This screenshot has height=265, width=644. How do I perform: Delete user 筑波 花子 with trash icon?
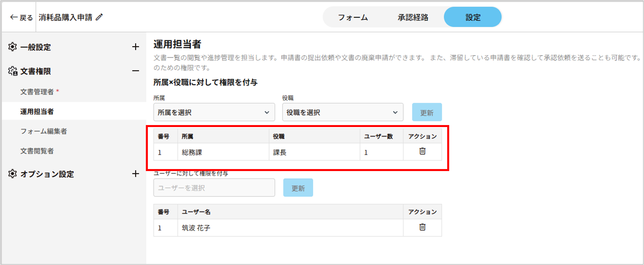(422, 227)
